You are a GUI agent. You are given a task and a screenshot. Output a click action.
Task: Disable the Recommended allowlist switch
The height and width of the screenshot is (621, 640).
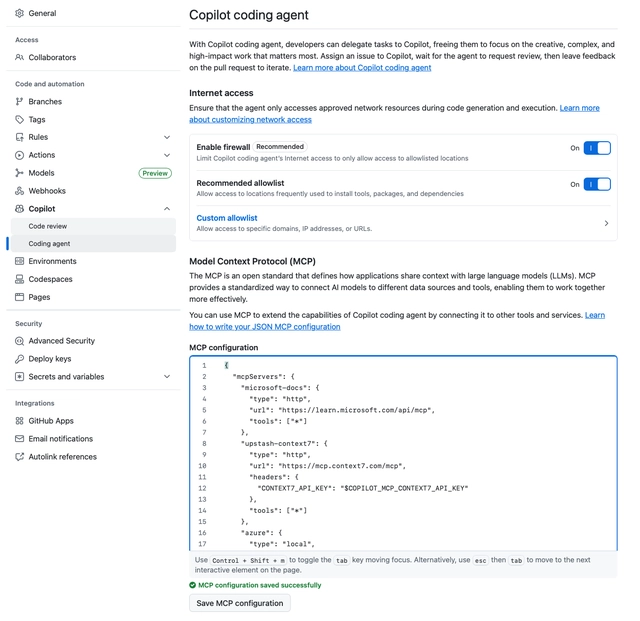[596, 184]
